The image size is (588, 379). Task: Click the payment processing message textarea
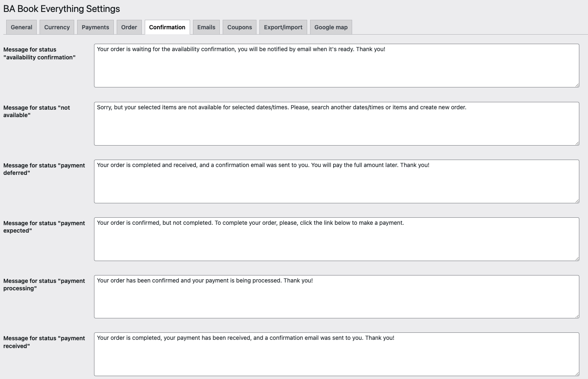336,297
